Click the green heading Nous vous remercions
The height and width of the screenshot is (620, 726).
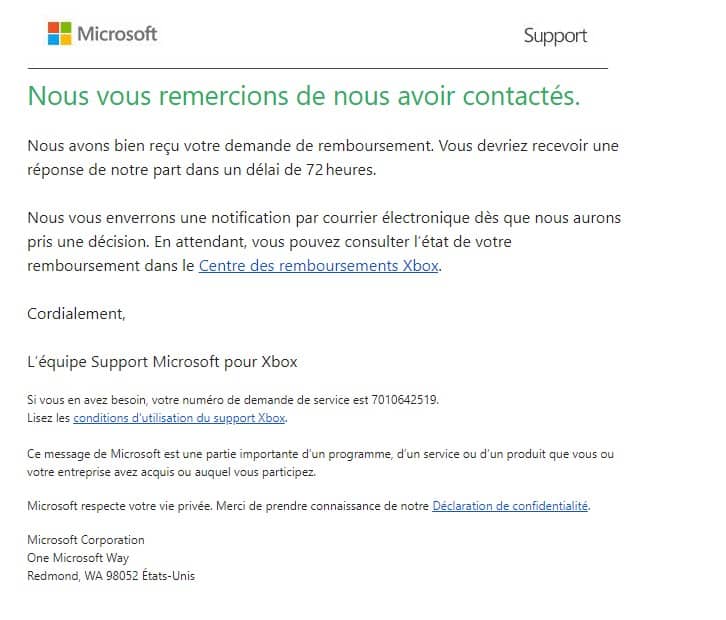click(304, 96)
